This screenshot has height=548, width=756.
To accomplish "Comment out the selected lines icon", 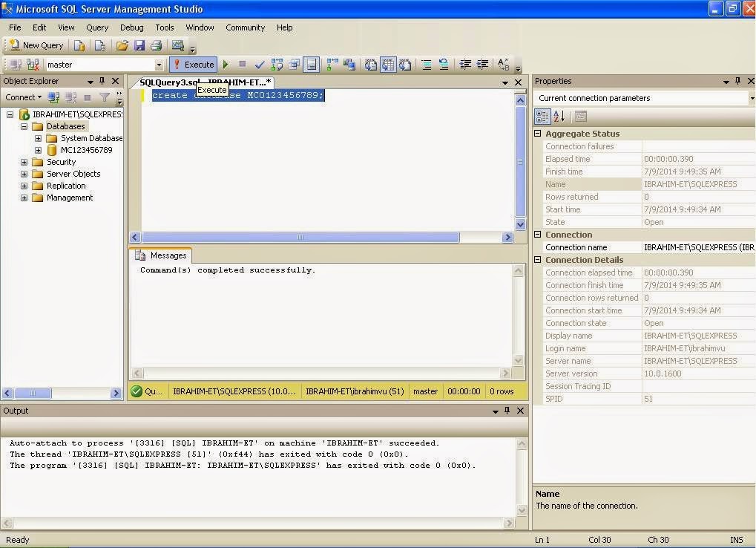I will [426, 64].
